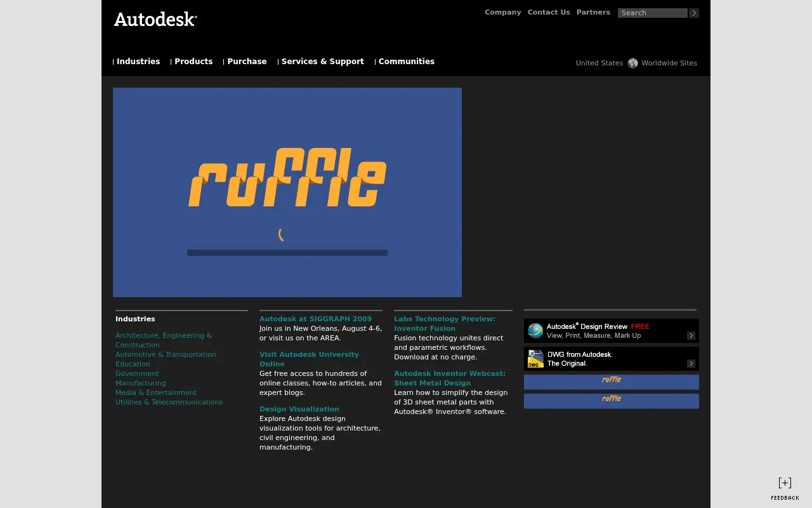Focus the Search input field
The image size is (812, 508).
click(x=653, y=13)
